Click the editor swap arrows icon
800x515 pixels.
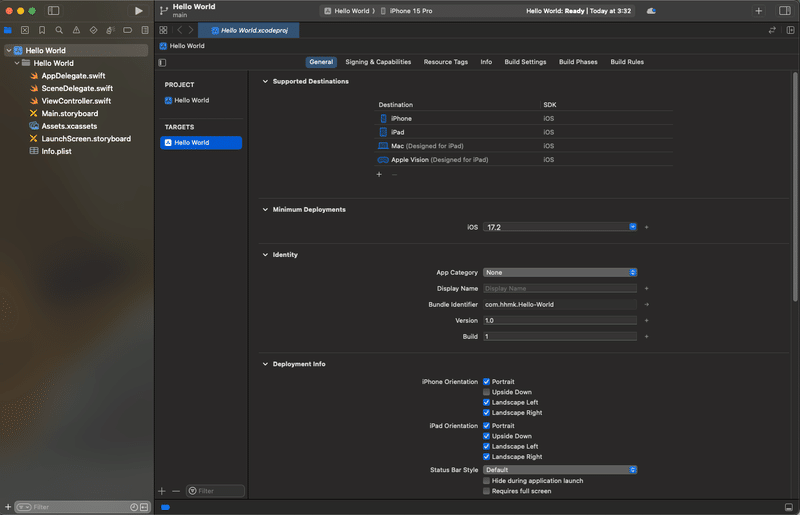pos(772,30)
